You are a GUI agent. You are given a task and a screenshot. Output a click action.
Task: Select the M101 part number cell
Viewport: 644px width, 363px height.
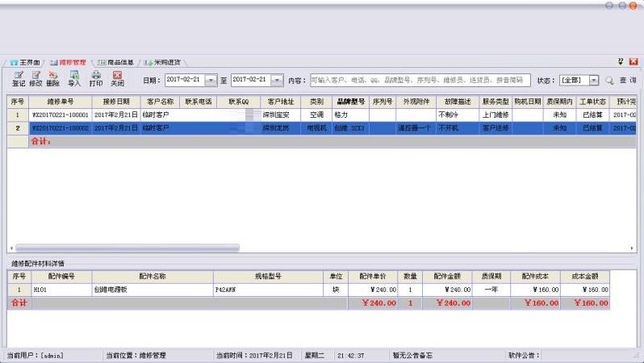(x=61, y=290)
